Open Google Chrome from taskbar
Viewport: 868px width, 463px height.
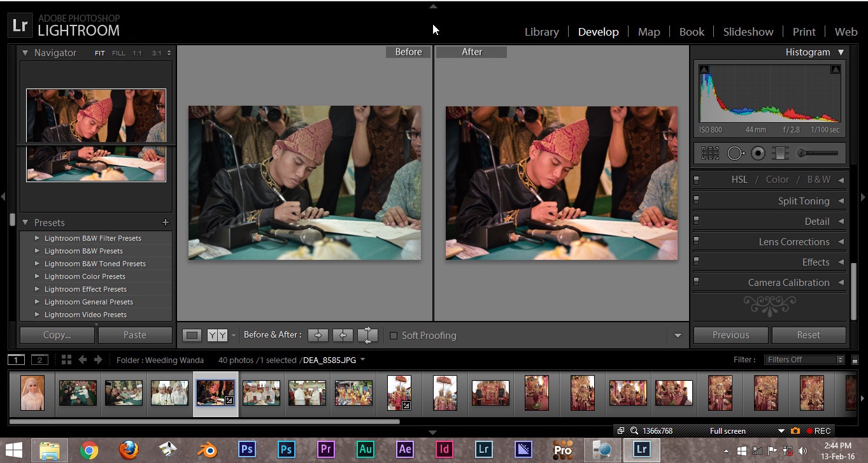(89, 450)
